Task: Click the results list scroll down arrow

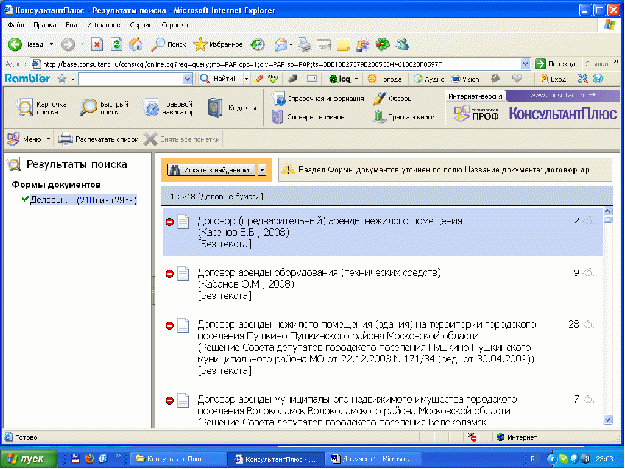Action: [x=608, y=419]
